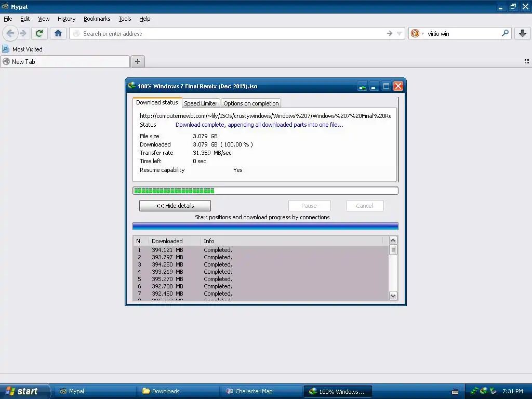Image resolution: width=532 pixels, height=399 pixels.
Task: Switch to the Speed Limiter tab
Action: [x=201, y=103]
